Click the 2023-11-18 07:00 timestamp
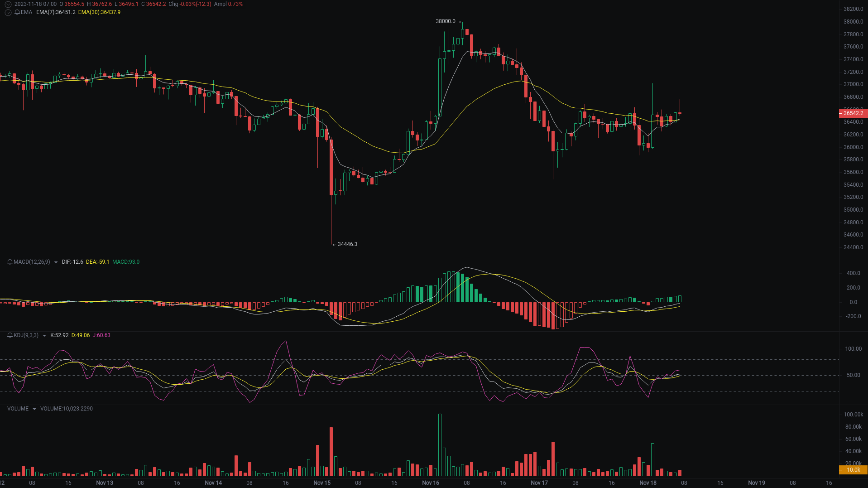 (35, 4)
